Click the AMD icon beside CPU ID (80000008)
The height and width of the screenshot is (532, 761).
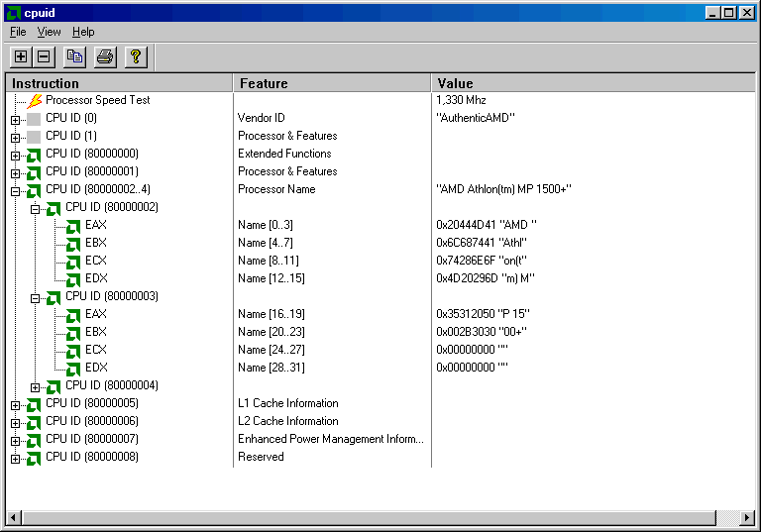click(x=34, y=459)
